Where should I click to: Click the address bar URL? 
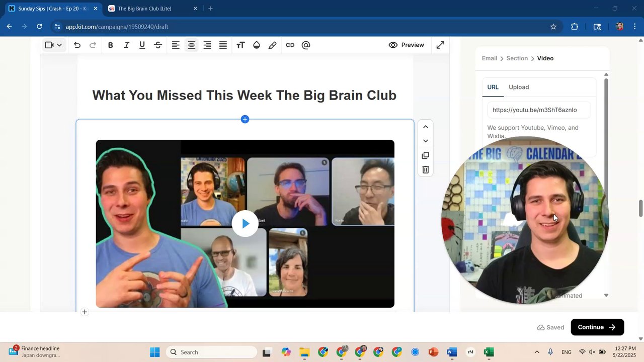click(x=117, y=27)
